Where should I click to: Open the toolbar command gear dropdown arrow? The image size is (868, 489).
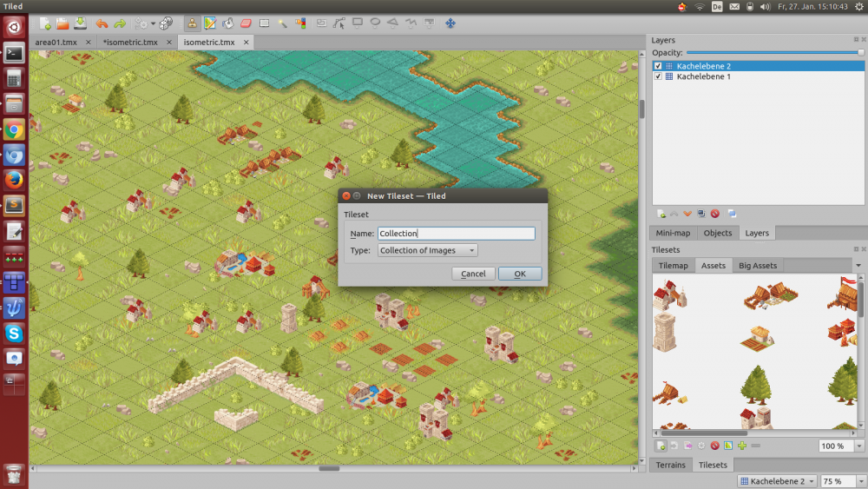pos(153,23)
